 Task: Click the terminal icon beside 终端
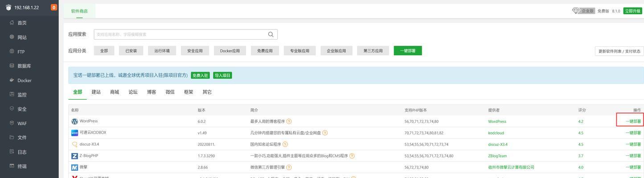coord(12,166)
